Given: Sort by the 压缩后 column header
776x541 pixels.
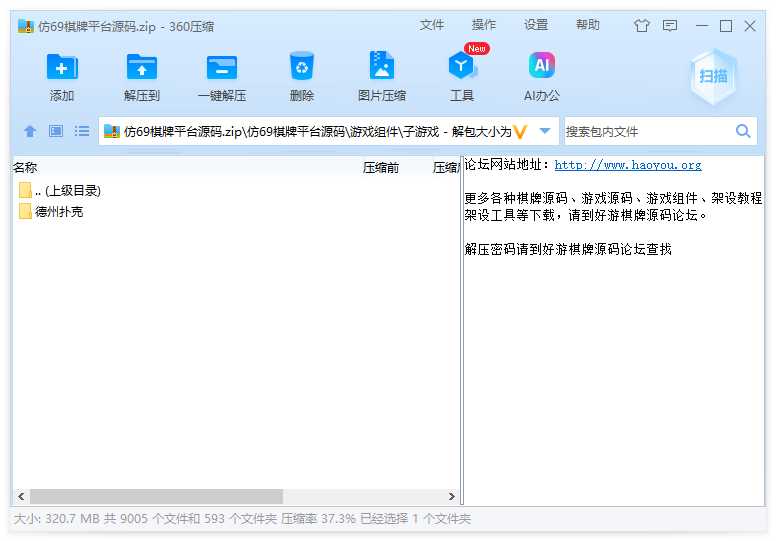Looking at the screenshot, I should [x=446, y=168].
